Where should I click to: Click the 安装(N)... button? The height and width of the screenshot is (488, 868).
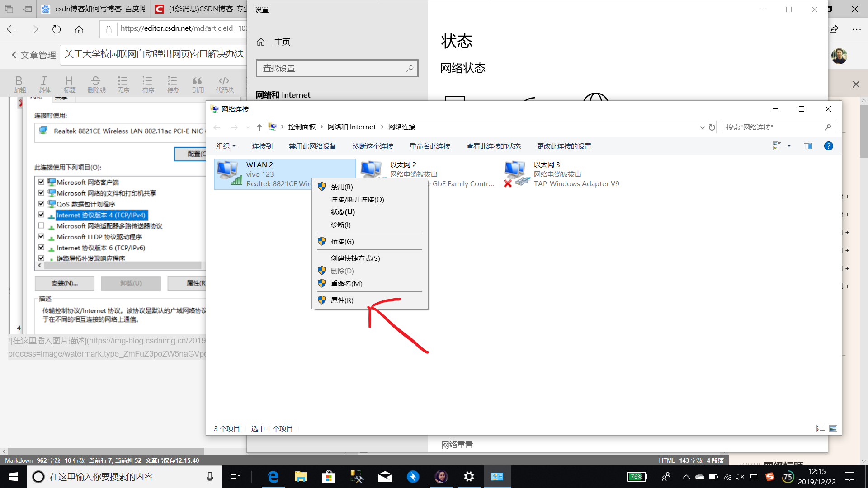pos(64,283)
